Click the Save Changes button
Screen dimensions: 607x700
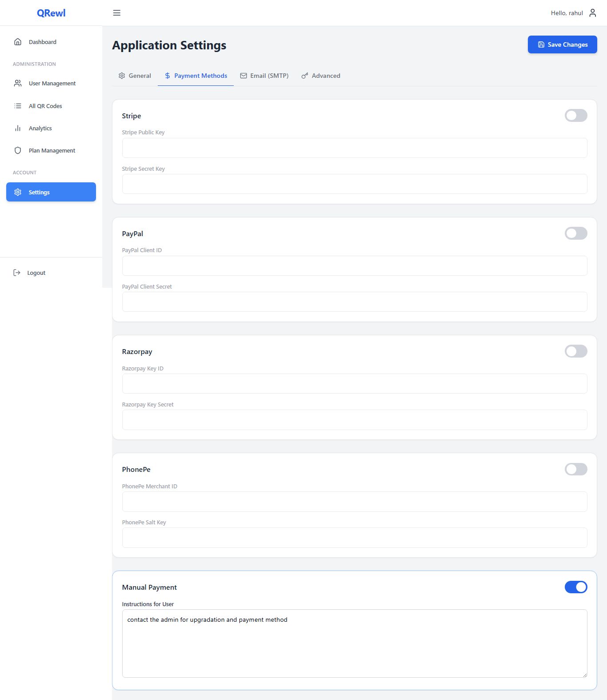coord(562,44)
